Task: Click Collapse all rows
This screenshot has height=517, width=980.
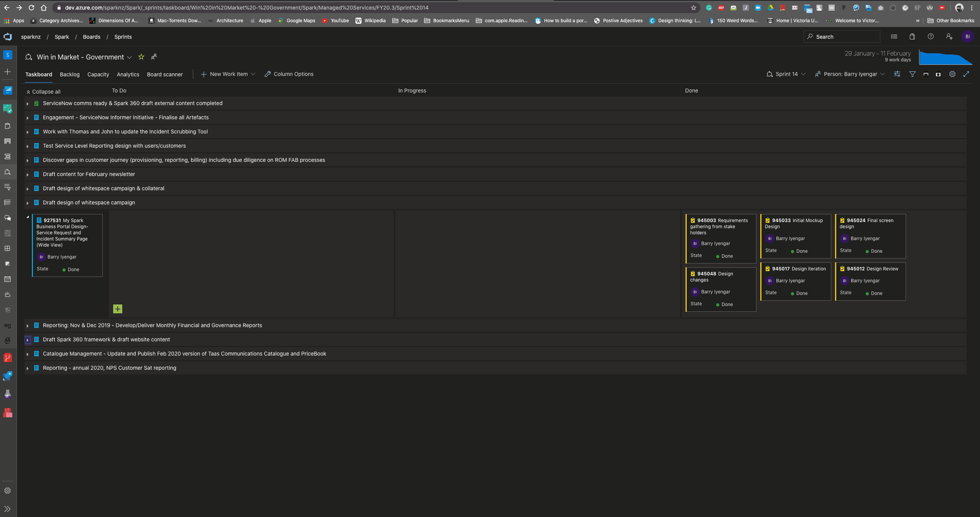Action: [43, 92]
